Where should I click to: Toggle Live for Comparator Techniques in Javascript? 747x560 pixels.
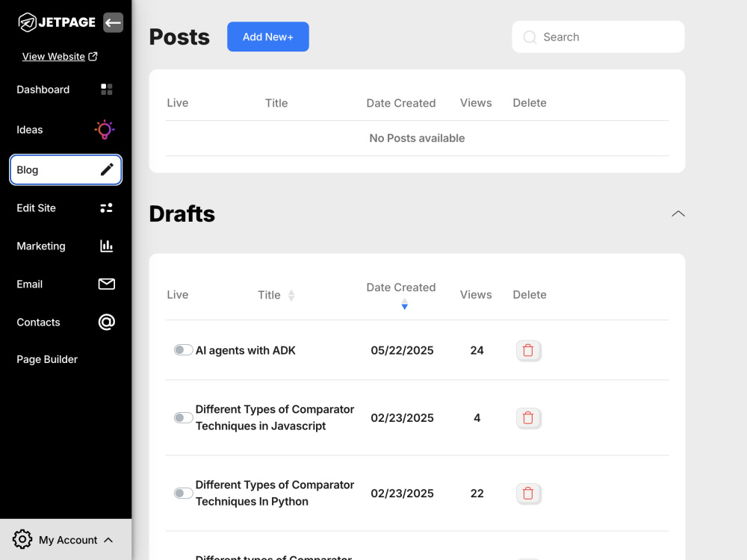(x=183, y=417)
